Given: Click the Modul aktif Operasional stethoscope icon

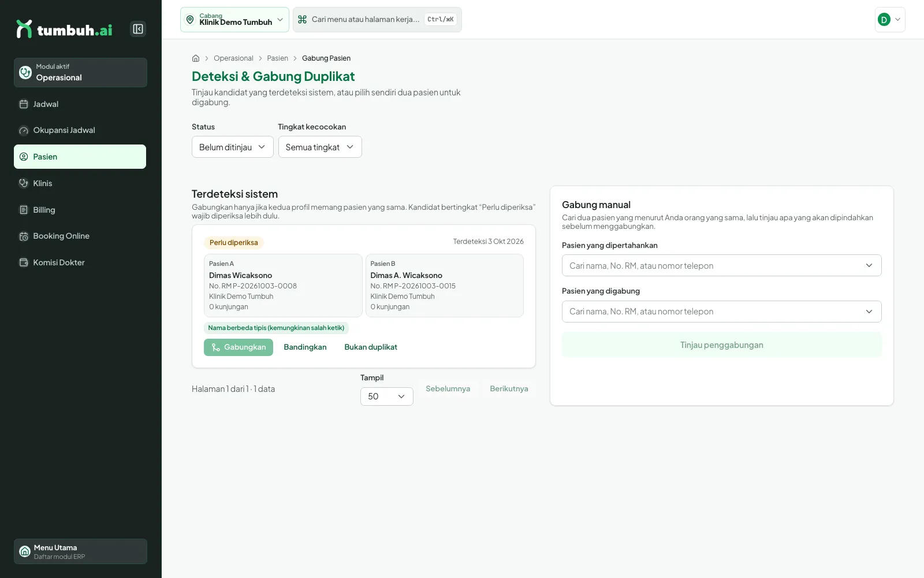Looking at the screenshot, I should (x=25, y=72).
